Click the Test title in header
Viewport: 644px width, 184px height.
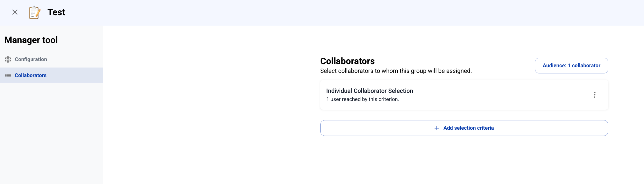click(56, 12)
